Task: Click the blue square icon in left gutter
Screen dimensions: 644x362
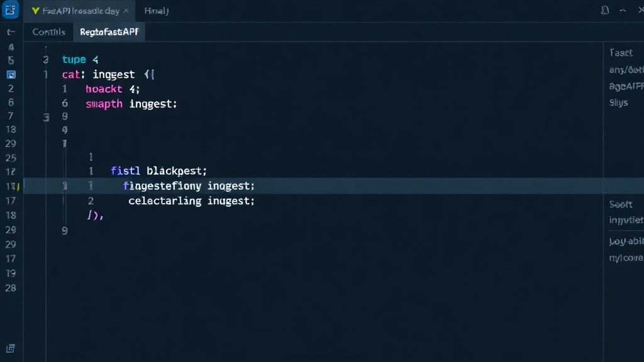Action: coord(11,75)
